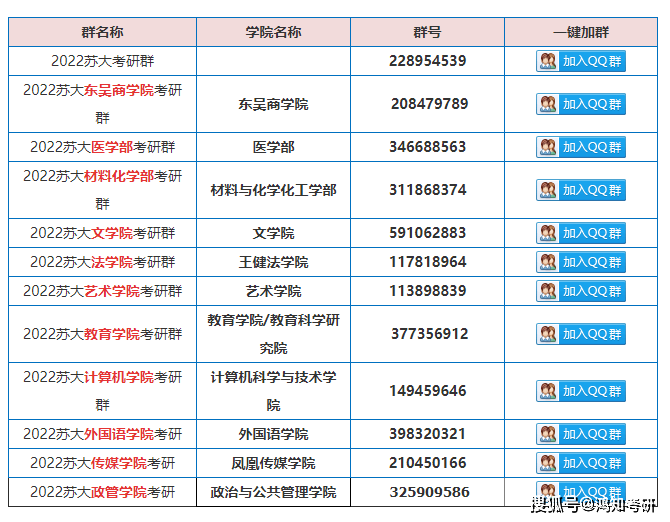670x522 pixels.
Task: Follow the red 计算机学院 group name link
Action: point(119,377)
